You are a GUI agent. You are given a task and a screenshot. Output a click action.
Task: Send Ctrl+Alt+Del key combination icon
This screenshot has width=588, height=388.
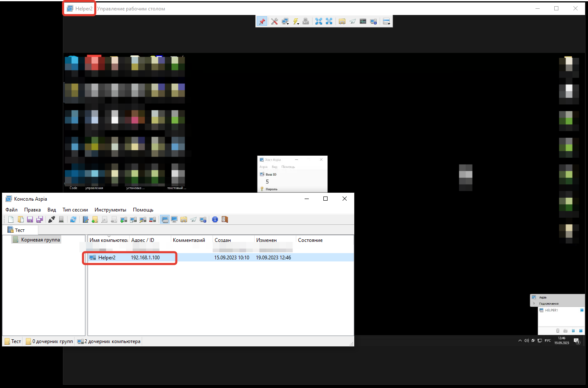pyautogui.click(x=306, y=22)
